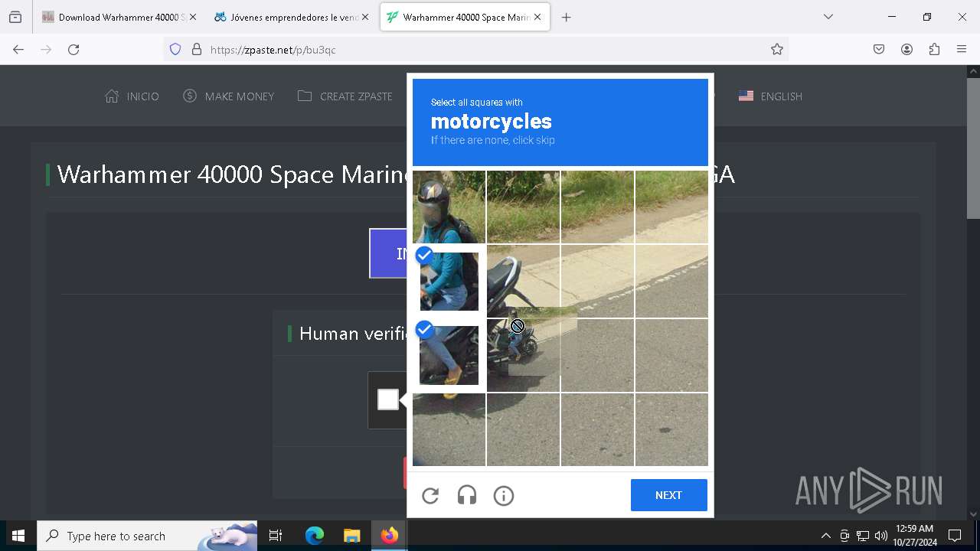Image resolution: width=980 pixels, height=551 pixels.
Task: Launch Microsoft Edge from taskbar
Action: pyautogui.click(x=315, y=536)
